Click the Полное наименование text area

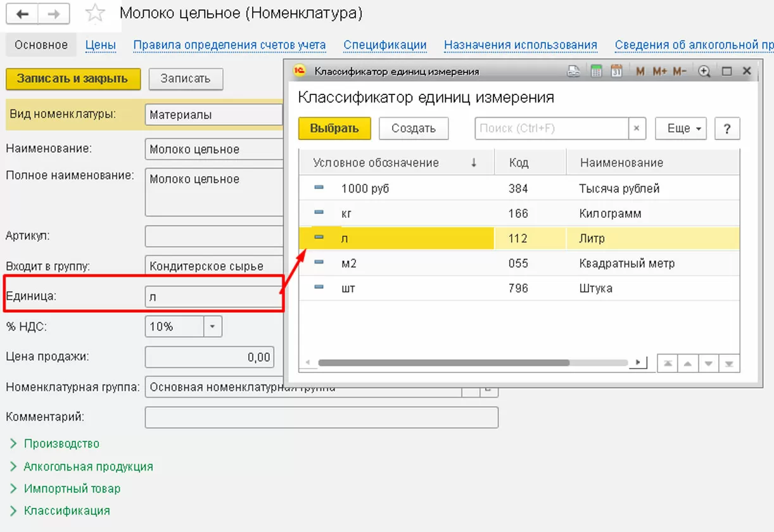213,192
